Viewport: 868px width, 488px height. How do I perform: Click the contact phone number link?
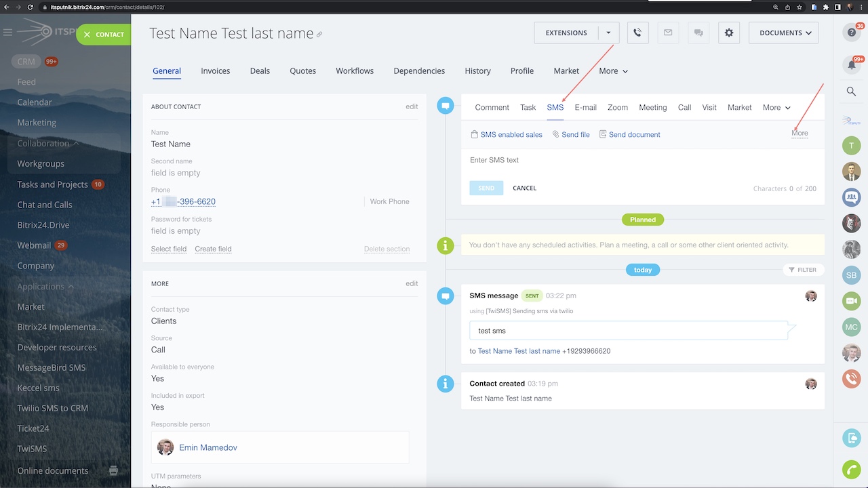pyautogui.click(x=183, y=202)
